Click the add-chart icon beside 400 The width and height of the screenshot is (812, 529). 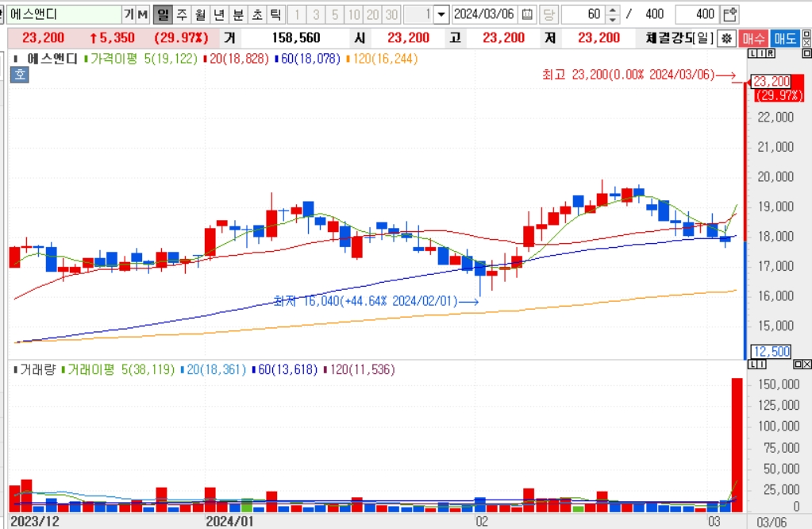pos(729,14)
